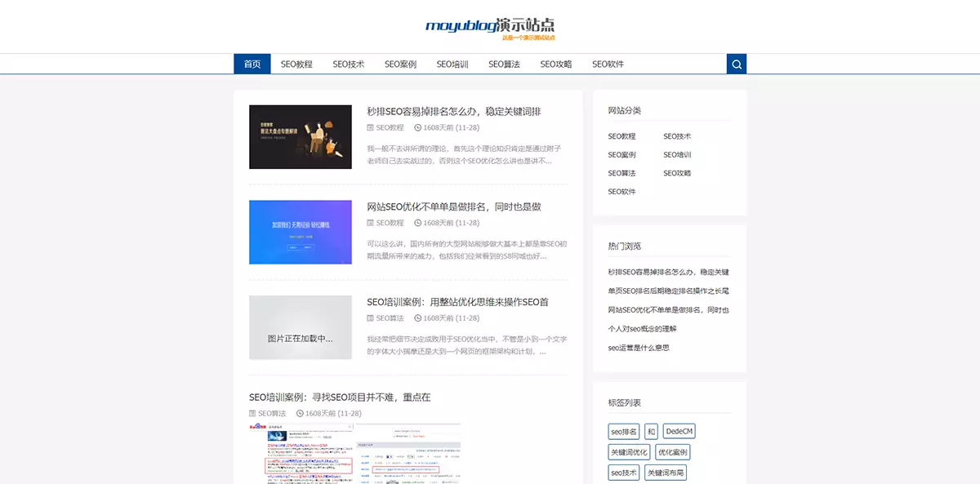Screen dimensions: 980x484
Task: Click SEO算法 category under 用整站优化思维 article
Action: click(x=390, y=318)
